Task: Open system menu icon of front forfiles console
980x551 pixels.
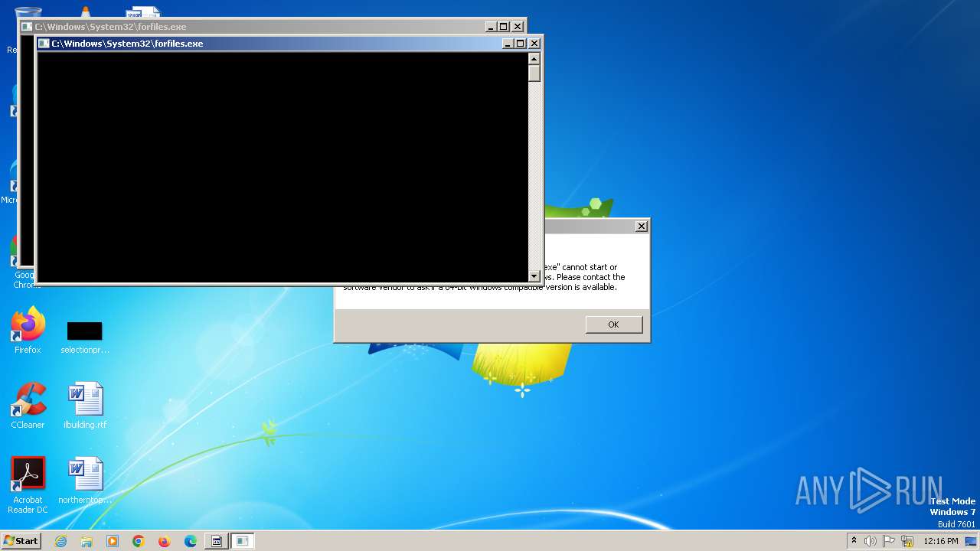Action: click(44, 44)
